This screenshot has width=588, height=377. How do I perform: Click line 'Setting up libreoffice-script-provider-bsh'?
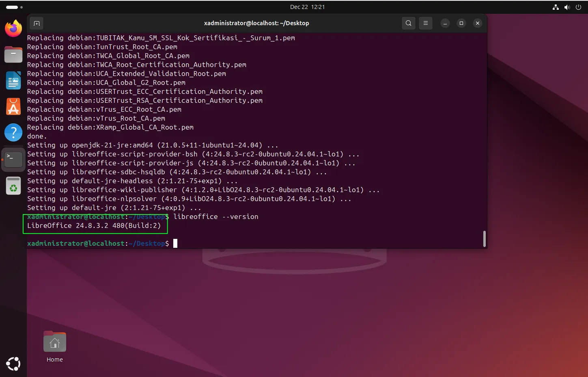(x=193, y=154)
